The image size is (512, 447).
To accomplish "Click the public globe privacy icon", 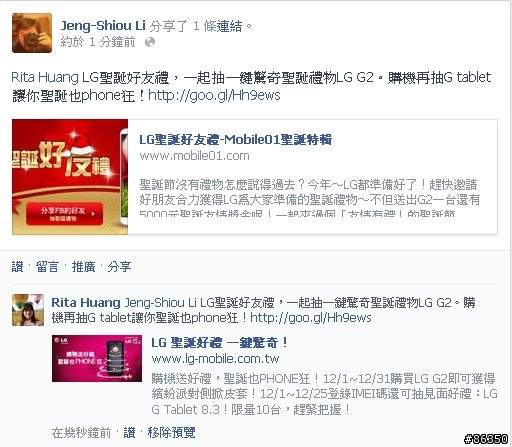I will tap(150, 42).
